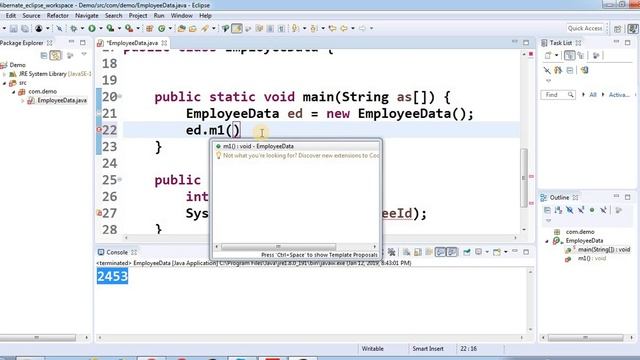Image resolution: width=640 pixels, height=360 pixels.
Task: Collapse main method fold at line 20
Action: point(120,97)
